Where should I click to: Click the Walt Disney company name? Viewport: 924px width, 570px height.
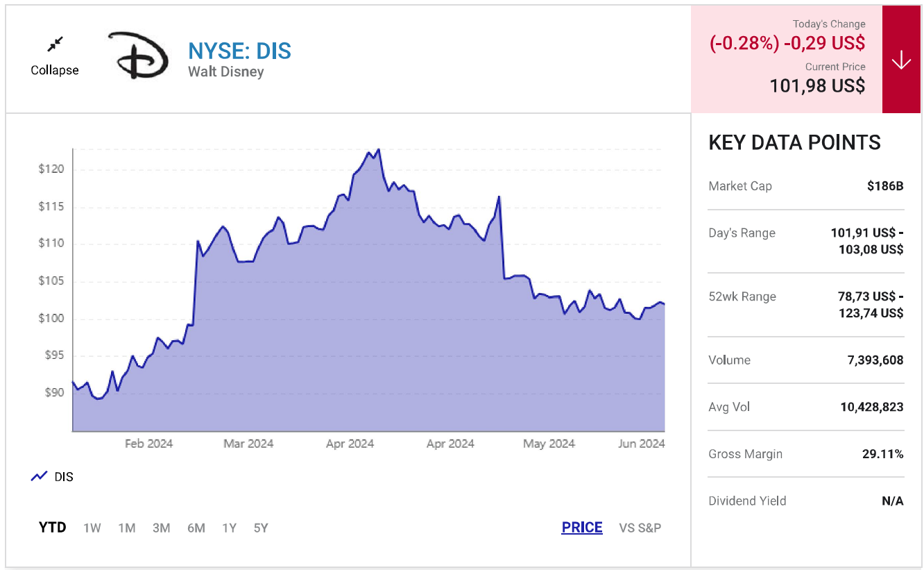[225, 72]
